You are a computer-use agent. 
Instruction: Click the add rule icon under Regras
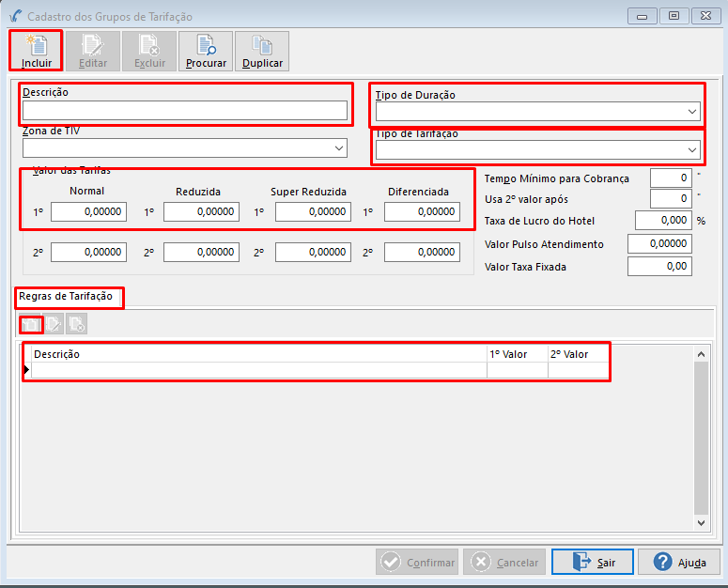[x=31, y=324]
